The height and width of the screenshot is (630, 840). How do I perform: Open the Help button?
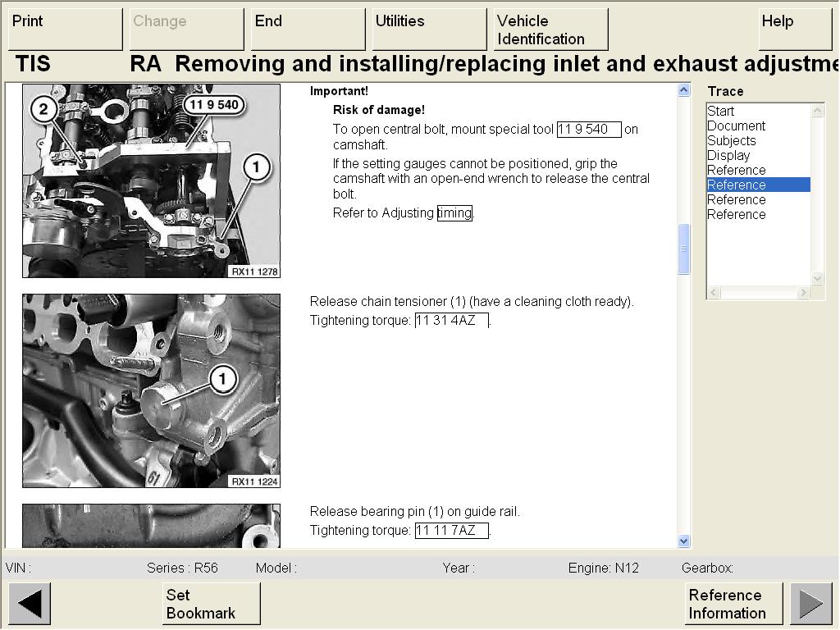pyautogui.click(x=795, y=30)
